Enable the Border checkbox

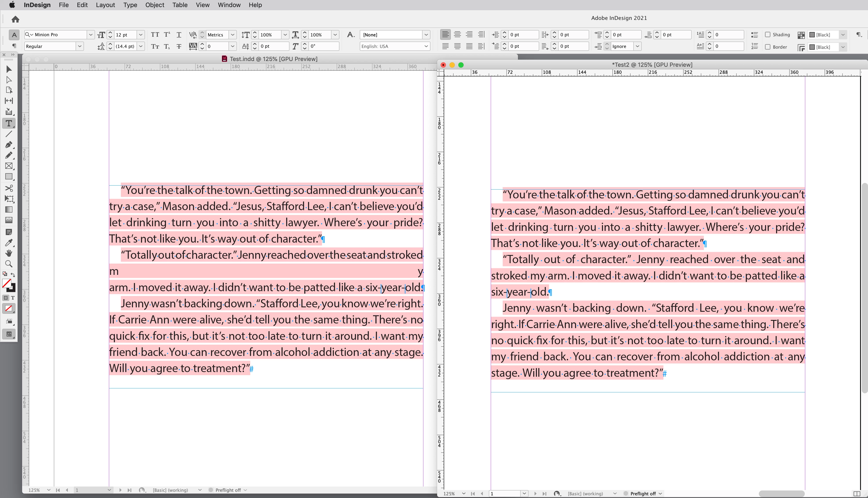coord(768,47)
